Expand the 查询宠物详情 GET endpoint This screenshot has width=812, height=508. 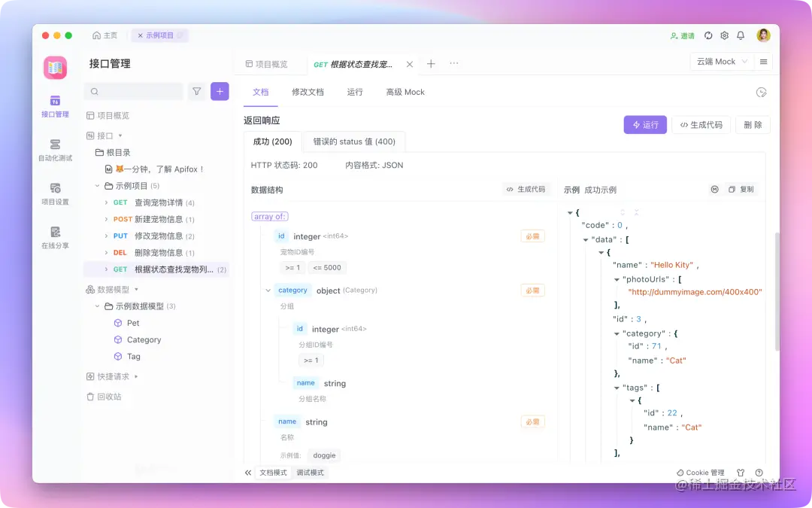click(x=105, y=202)
